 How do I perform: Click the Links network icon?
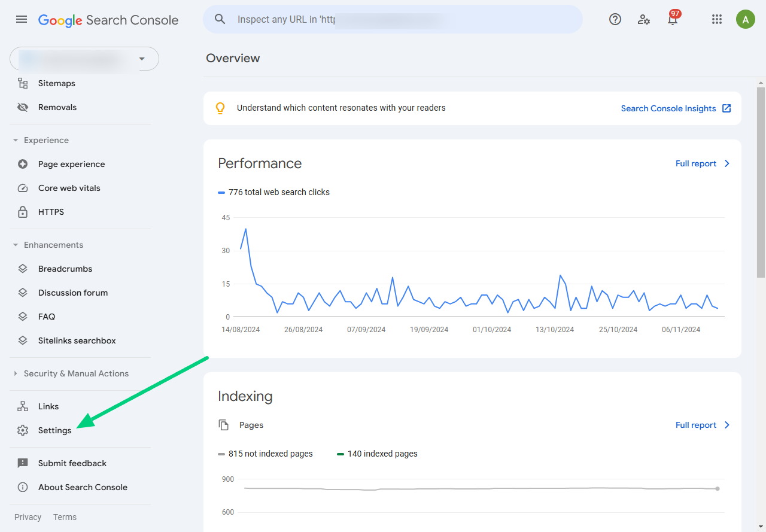pyautogui.click(x=23, y=406)
